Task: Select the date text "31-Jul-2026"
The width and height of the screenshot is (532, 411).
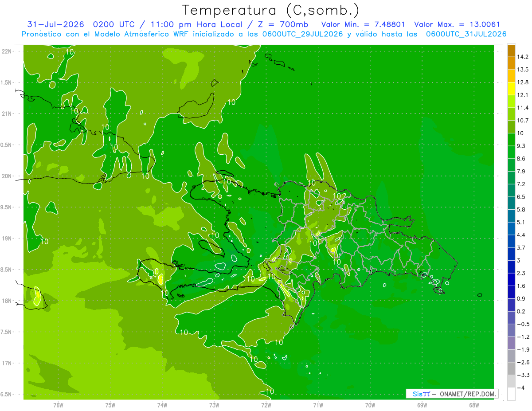Action: coord(56,24)
